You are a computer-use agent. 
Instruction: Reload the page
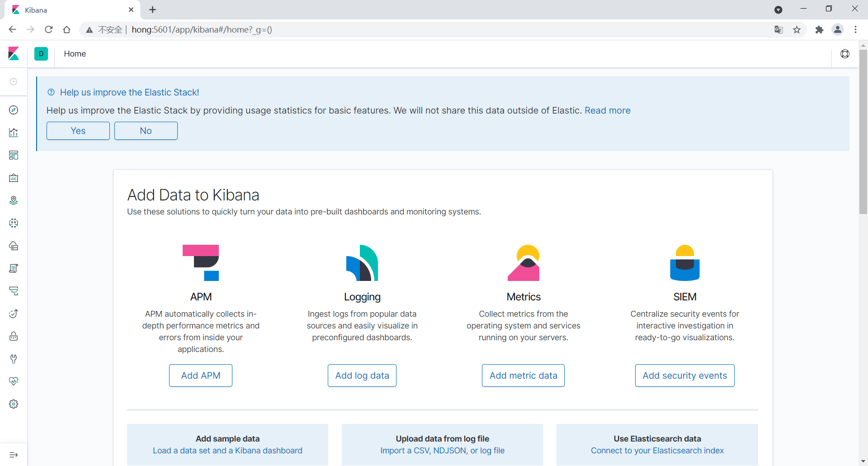pos(49,29)
